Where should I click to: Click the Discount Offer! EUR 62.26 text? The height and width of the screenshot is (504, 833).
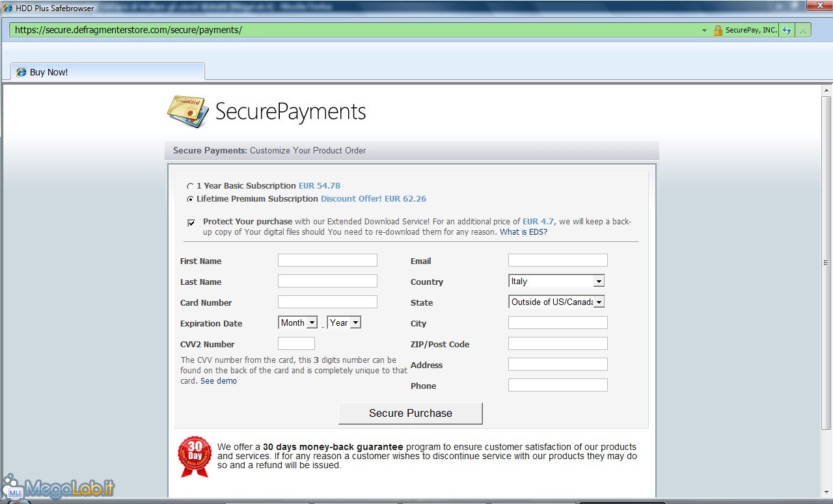click(374, 199)
